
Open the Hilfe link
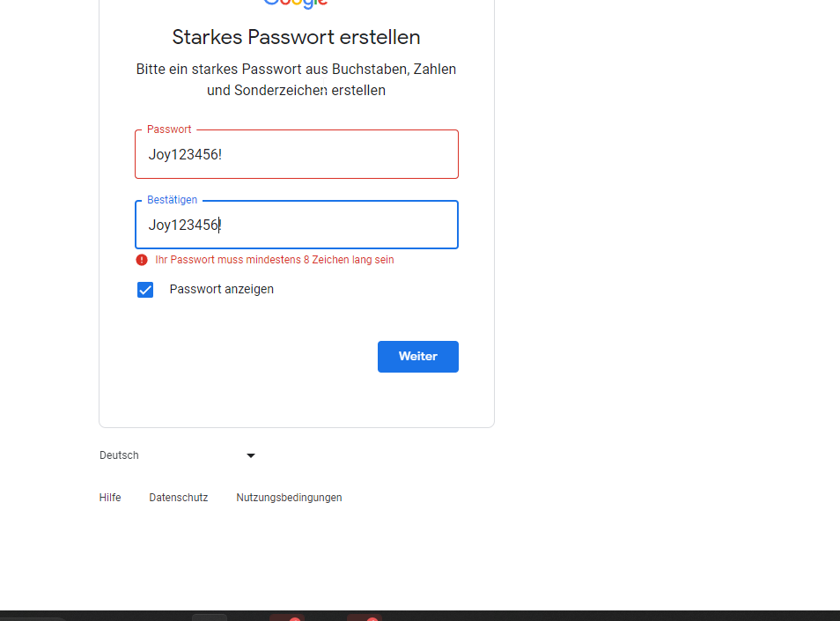point(110,498)
